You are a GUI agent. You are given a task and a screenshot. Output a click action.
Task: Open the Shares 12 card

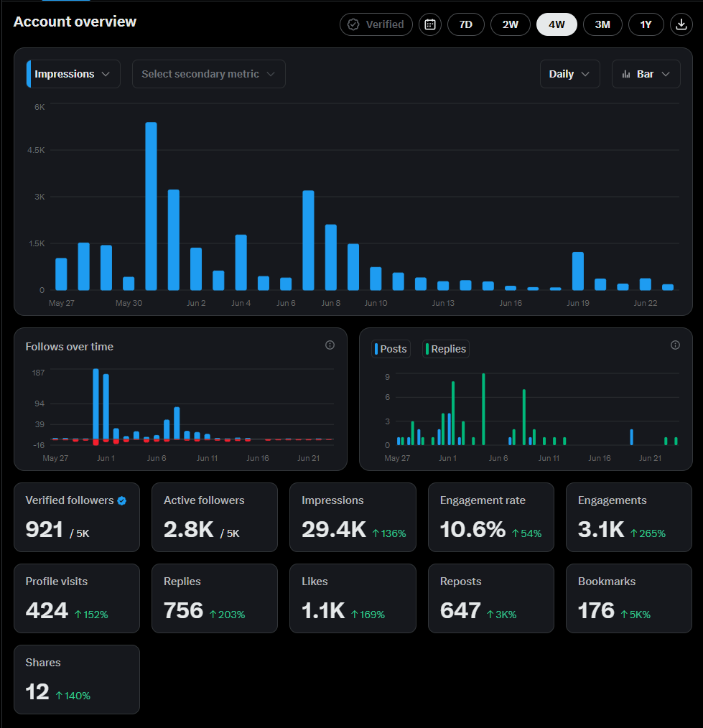pos(77,679)
